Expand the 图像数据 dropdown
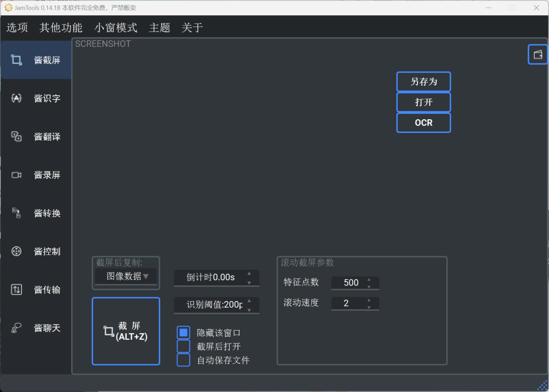Screen dimensions: 549x392 coord(126,277)
